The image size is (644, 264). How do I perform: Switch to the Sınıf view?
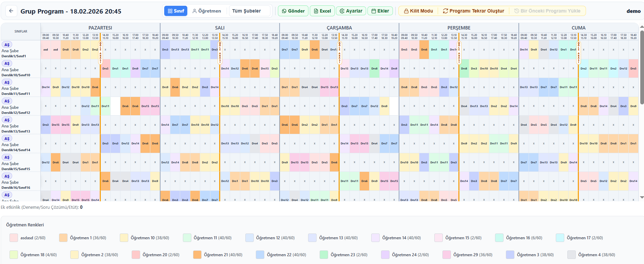(176, 11)
